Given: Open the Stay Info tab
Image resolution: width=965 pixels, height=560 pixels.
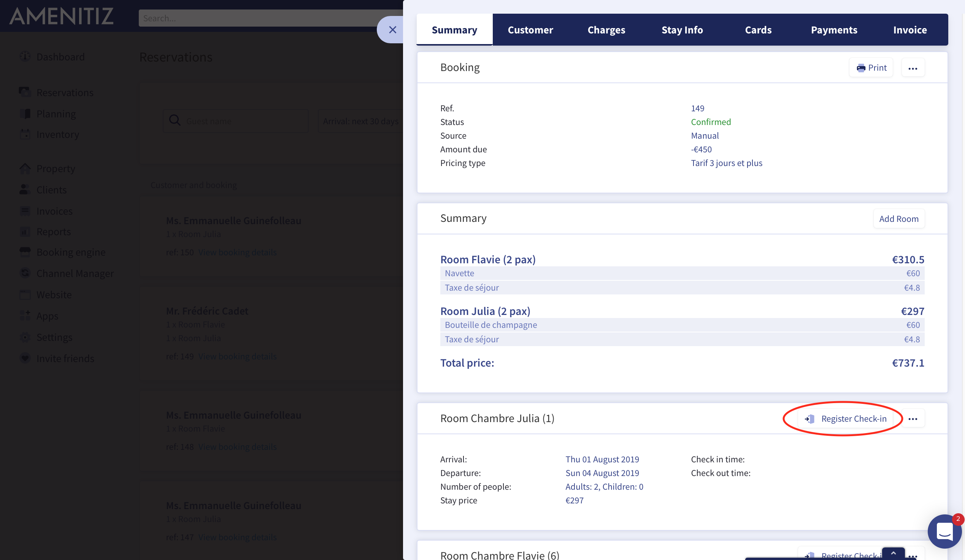Looking at the screenshot, I should pyautogui.click(x=682, y=30).
